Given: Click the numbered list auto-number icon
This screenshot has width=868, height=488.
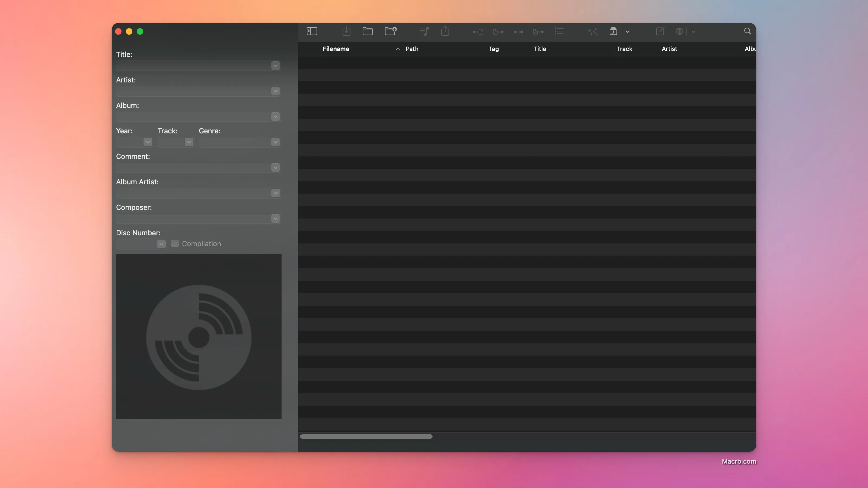Looking at the screenshot, I should pyautogui.click(x=559, y=31).
